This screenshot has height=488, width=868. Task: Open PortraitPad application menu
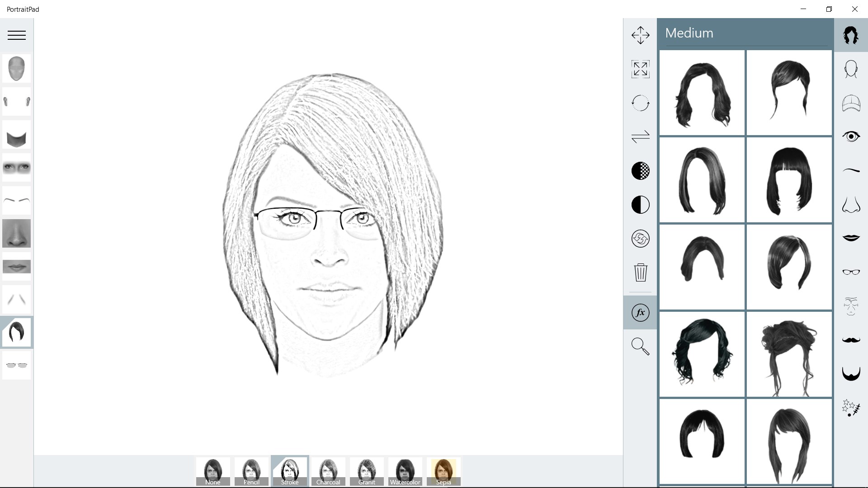pos(16,35)
